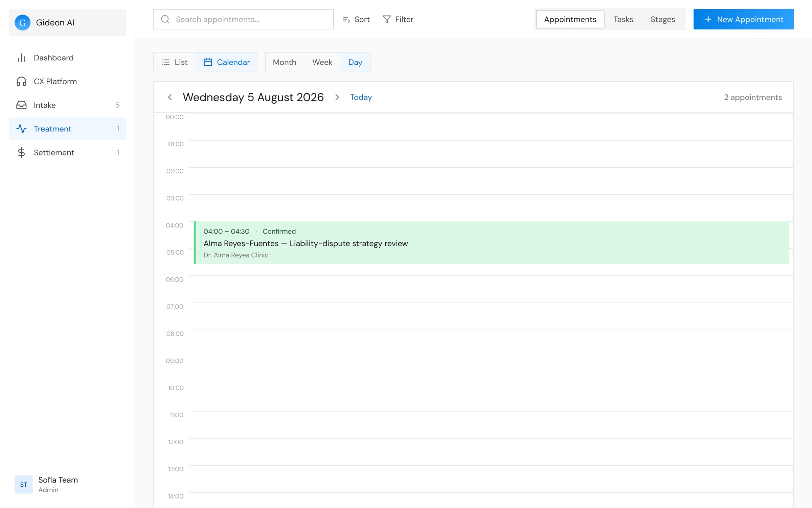Switch to the Stages tab

pyautogui.click(x=662, y=19)
